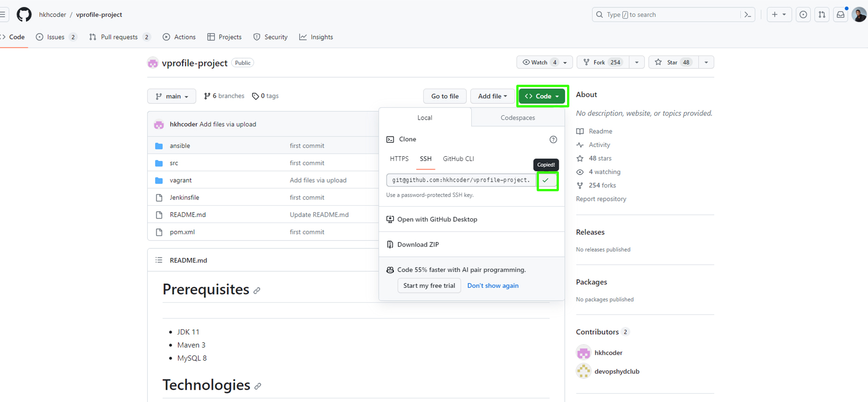Select the SSH clone option
868x402 pixels.
[x=426, y=159]
